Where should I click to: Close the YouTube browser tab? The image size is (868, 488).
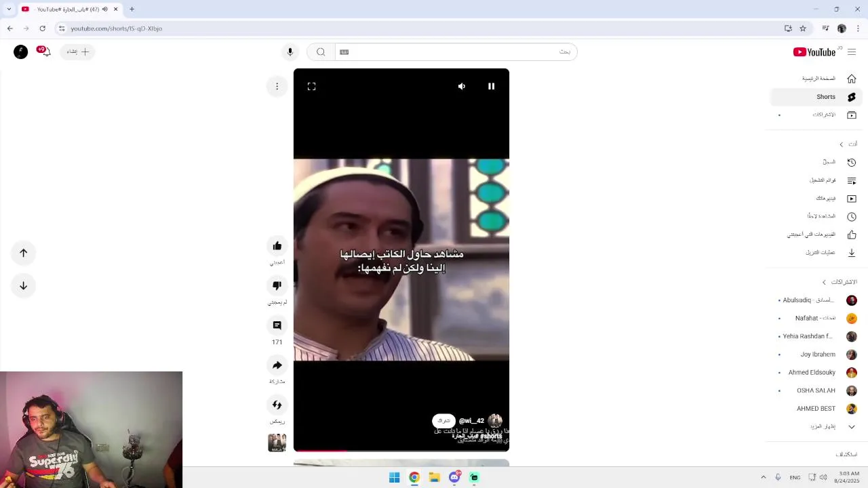click(115, 9)
